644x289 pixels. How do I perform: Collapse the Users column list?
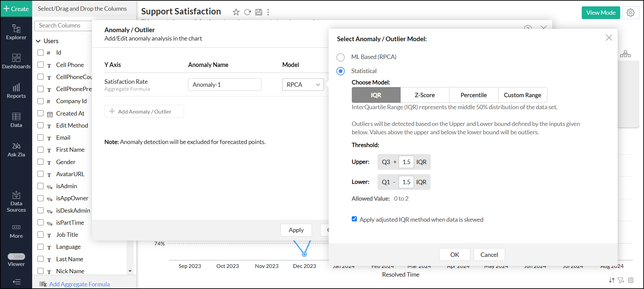point(38,41)
